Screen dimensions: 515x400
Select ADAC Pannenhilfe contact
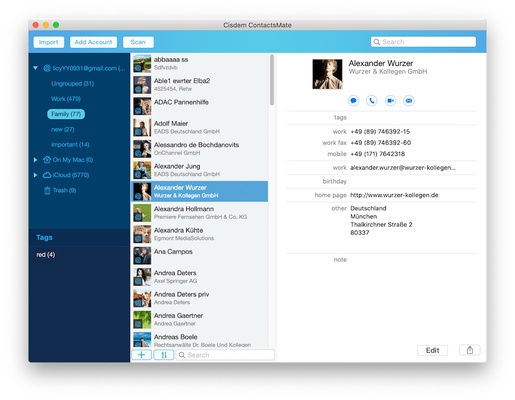pyautogui.click(x=199, y=106)
